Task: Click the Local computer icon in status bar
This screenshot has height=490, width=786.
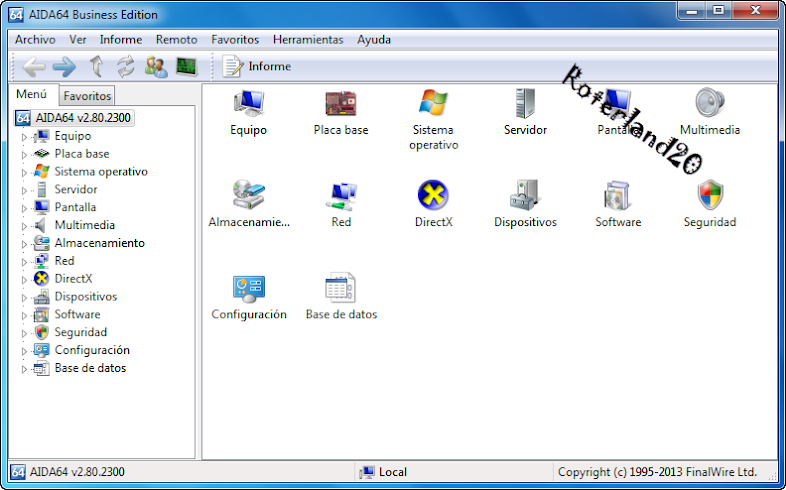Action: [367, 471]
